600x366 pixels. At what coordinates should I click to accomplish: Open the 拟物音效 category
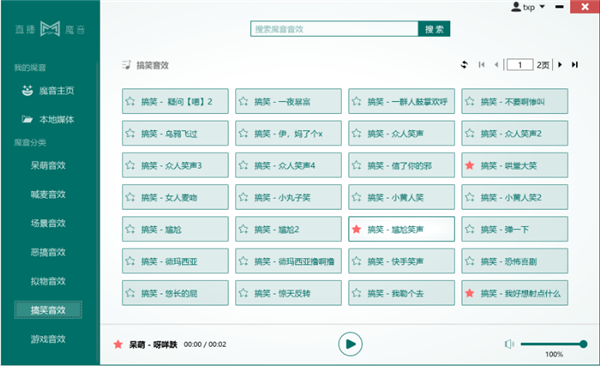click(x=48, y=281)
